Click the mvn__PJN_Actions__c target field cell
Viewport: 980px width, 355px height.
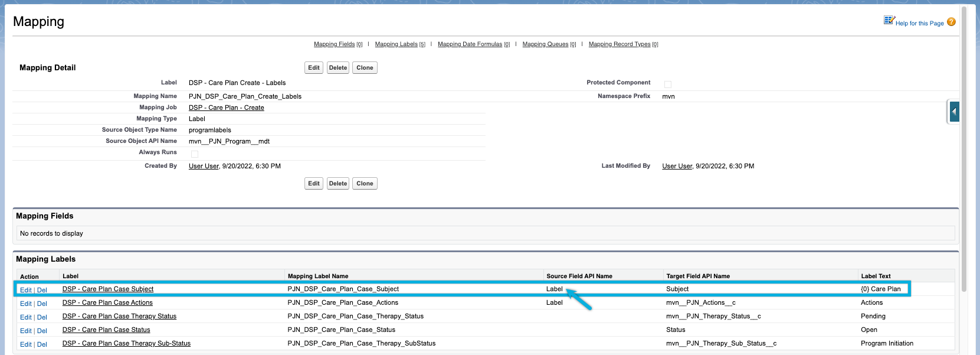pyautogui.click(x=701, y=302)
